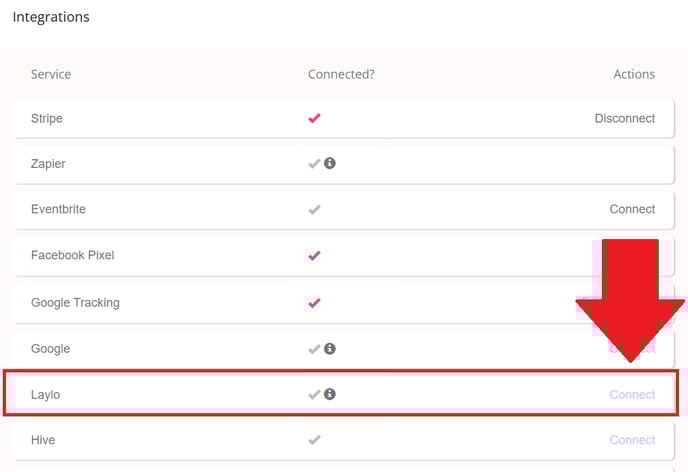
Task: Disconnect the Stripe integration
Action: click(x=624, y=118)
